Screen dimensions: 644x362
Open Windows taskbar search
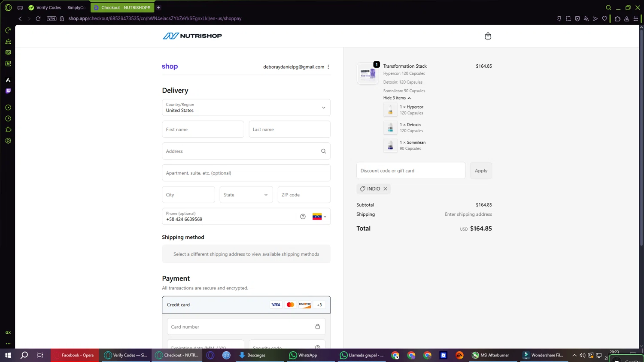24,355
